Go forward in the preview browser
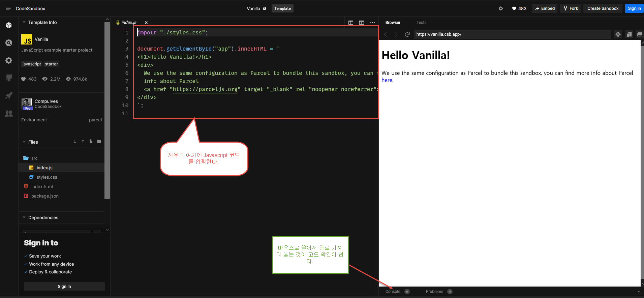 396,34
